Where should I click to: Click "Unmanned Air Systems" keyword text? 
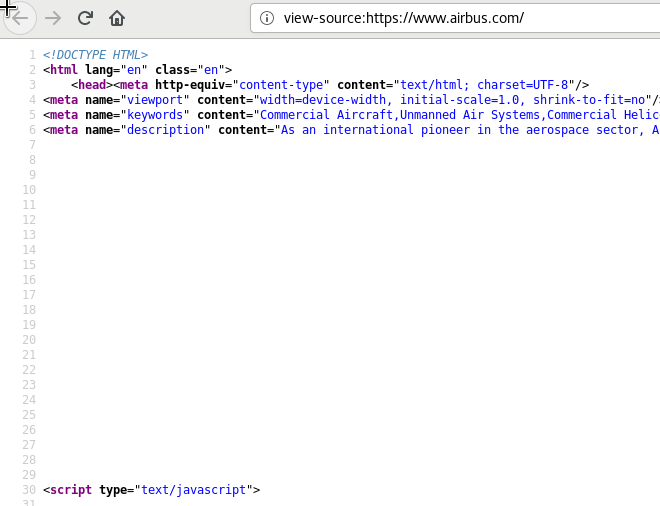coord(470,115)
